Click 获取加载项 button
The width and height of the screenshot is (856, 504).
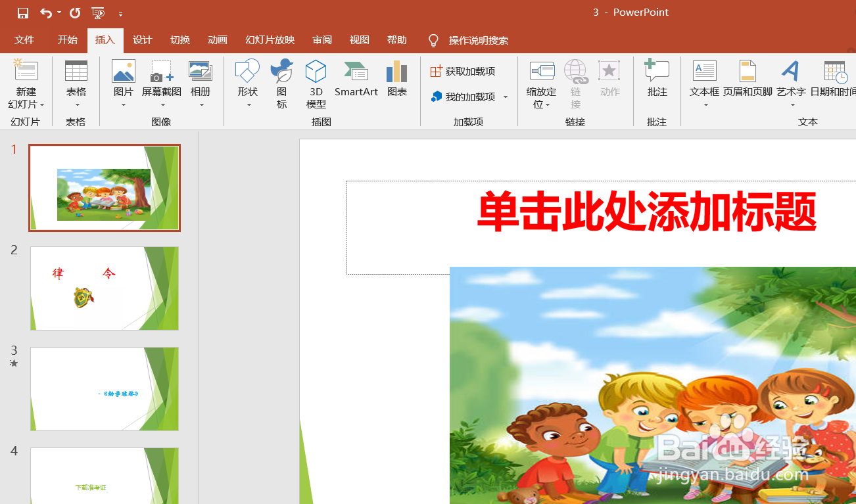point(463,71)
